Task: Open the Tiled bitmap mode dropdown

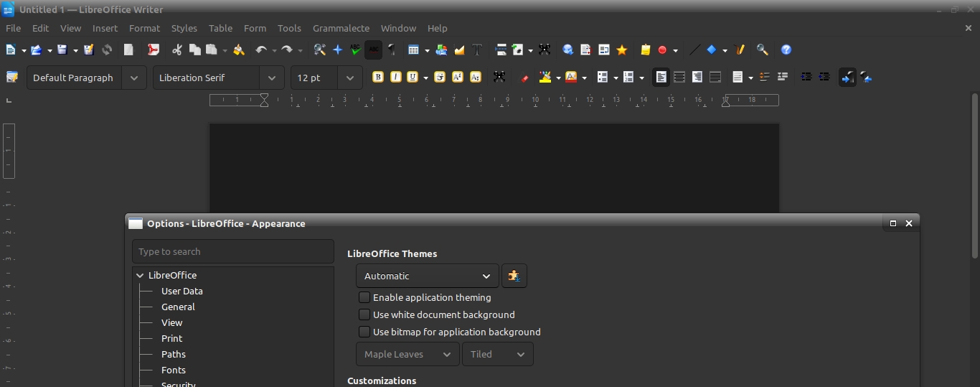Action: coord(498,354)
